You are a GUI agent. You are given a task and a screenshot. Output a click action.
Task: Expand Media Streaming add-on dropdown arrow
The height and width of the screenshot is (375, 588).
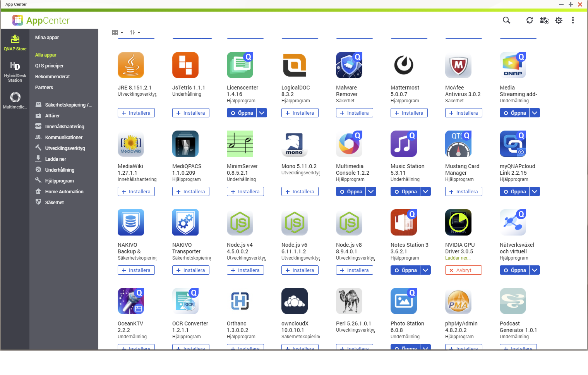pyautogui.click(x=535, y=113)
